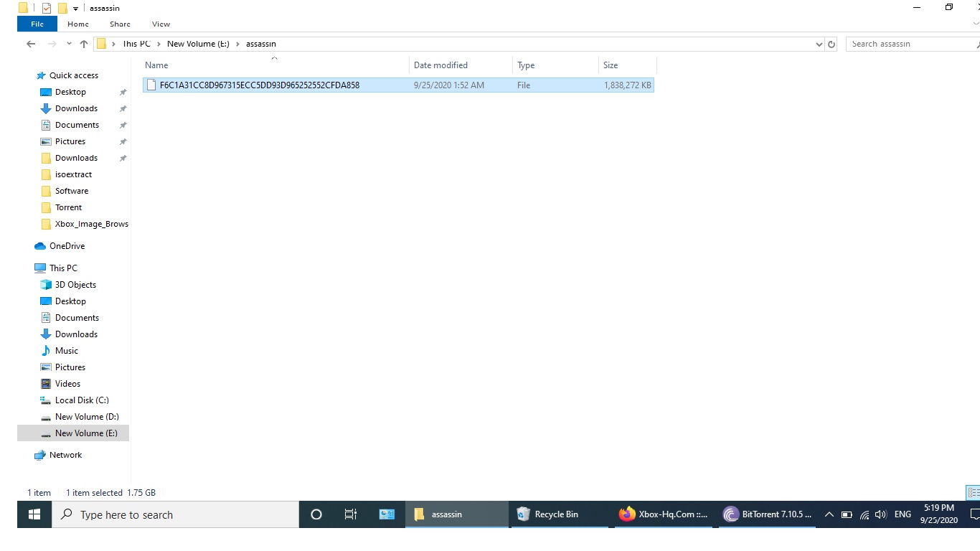980x551 pixels.
Task: Open the Share ribbon tab
Action: (120, 24)
